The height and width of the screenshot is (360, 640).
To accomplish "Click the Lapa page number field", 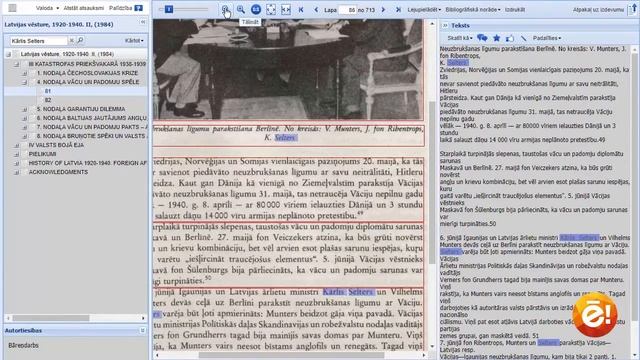I will tap(347, 9).
